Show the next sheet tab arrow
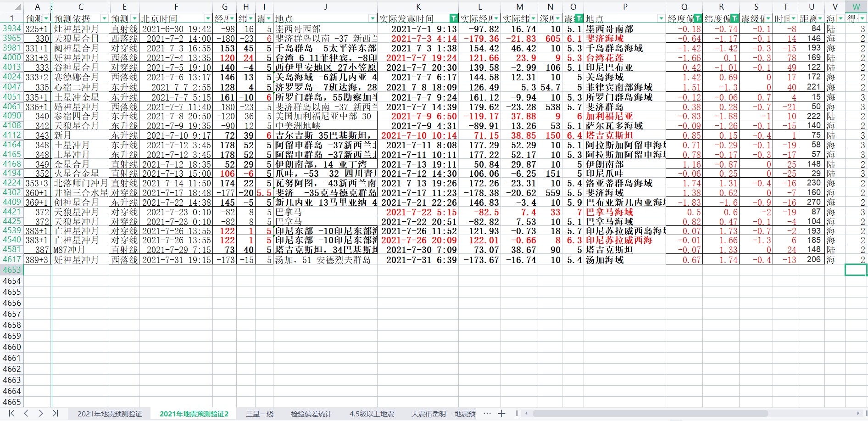The width and height of the screenshot is (868, 421). point(41,413)
